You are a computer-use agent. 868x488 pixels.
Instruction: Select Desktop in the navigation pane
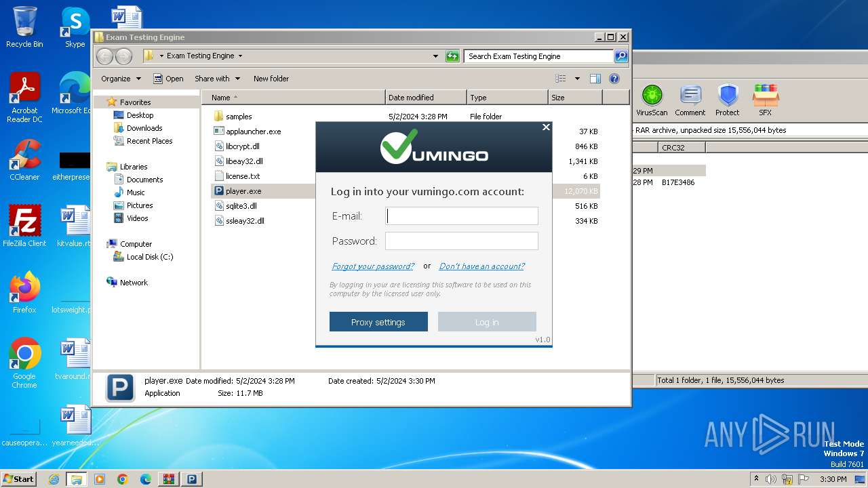point(134,115)
